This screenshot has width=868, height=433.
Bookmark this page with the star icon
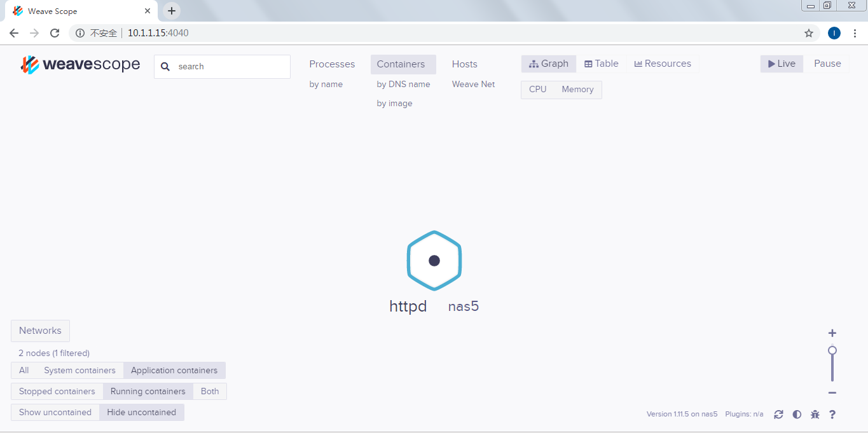click(809, 33)
